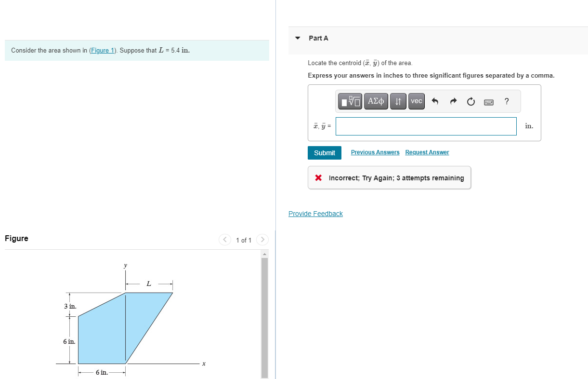Collapse the Part A section
The image size is (588, 379).
click(x=297, y=38)
